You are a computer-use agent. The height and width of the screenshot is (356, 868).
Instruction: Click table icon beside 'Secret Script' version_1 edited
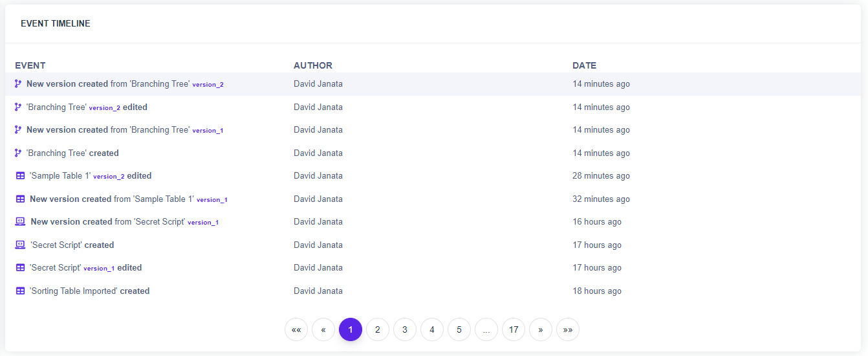coord(20,268)
